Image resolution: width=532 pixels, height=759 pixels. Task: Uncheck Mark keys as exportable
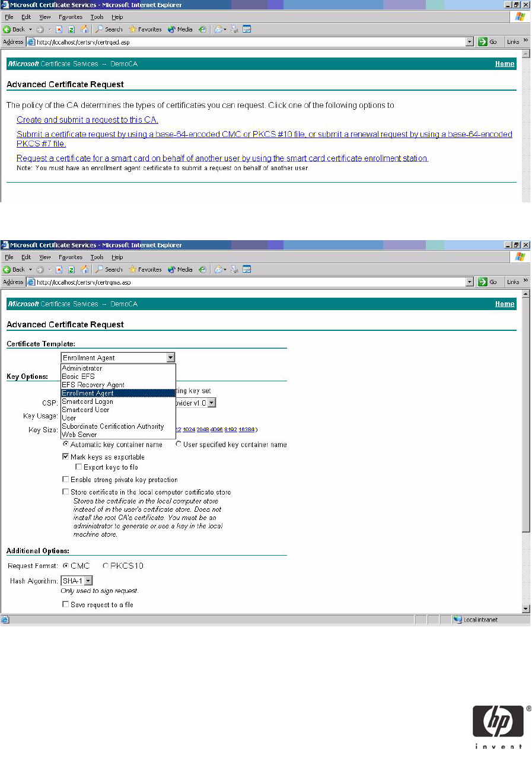point(66,457)
